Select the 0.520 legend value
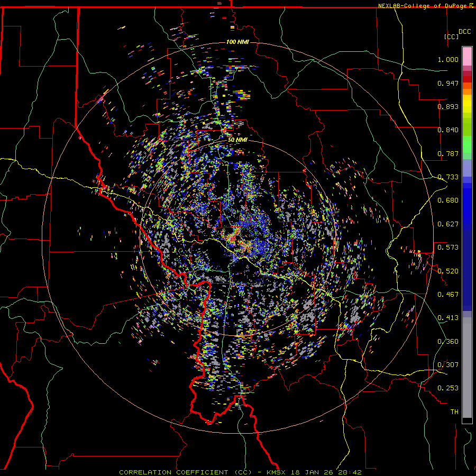Viewport: 476px width, 476px height. pos(448,271)
